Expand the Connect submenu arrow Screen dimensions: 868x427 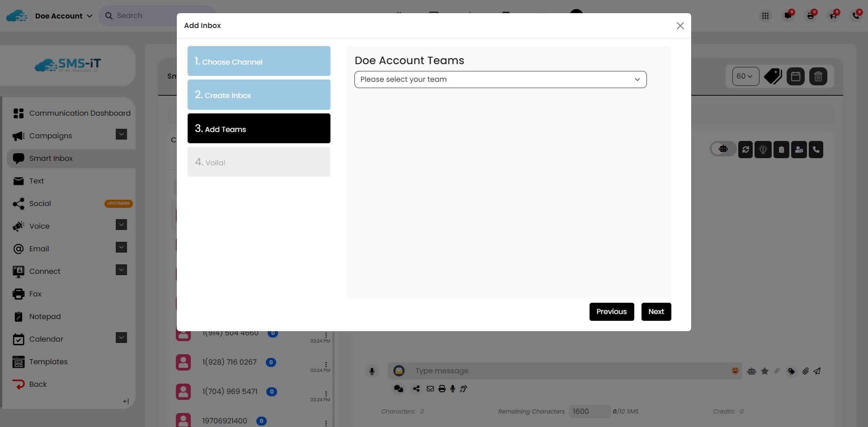coord(121,270)
